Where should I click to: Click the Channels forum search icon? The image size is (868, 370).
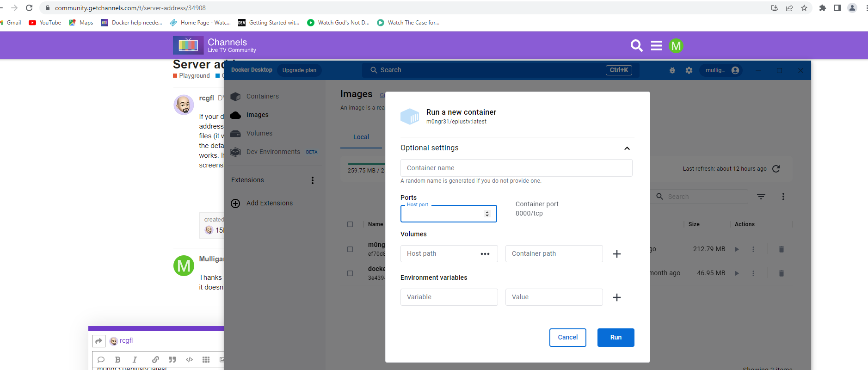(x=636, y=46)
